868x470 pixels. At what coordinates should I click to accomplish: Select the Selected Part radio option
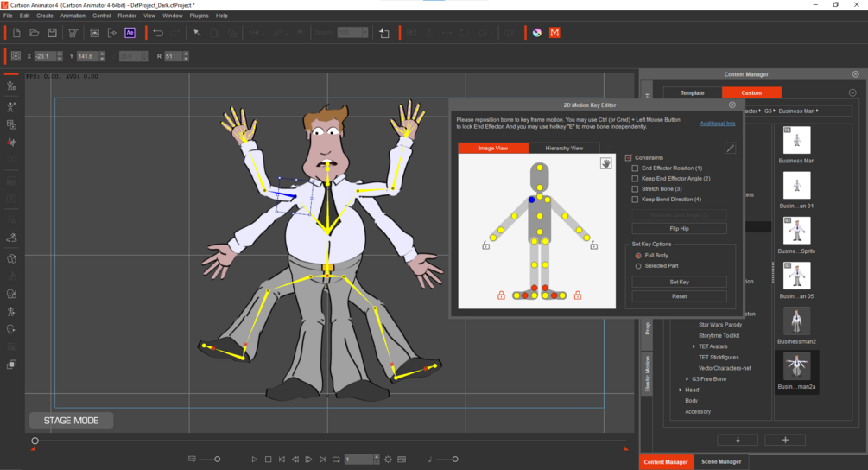click(x=638, y=266)
